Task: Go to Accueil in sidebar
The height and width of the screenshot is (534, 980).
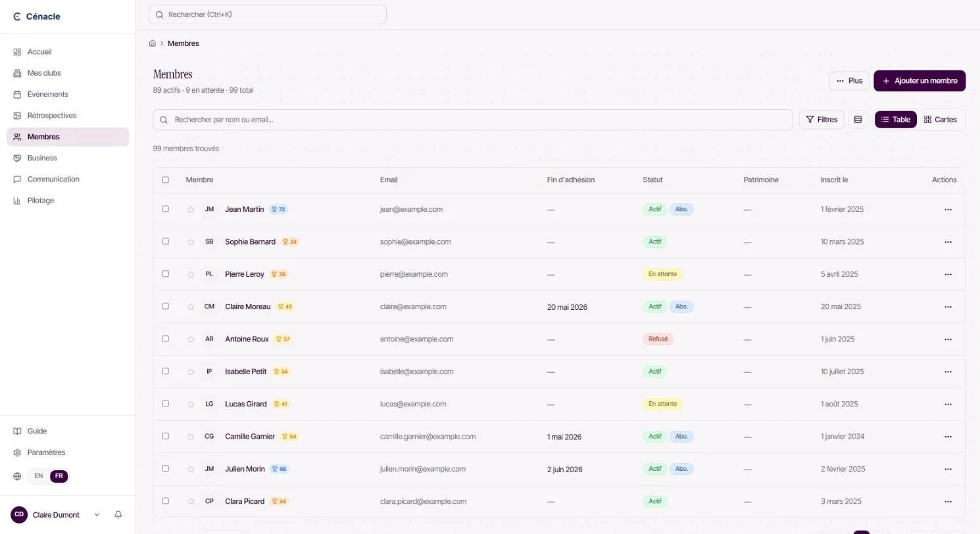Action: point(68,52)
